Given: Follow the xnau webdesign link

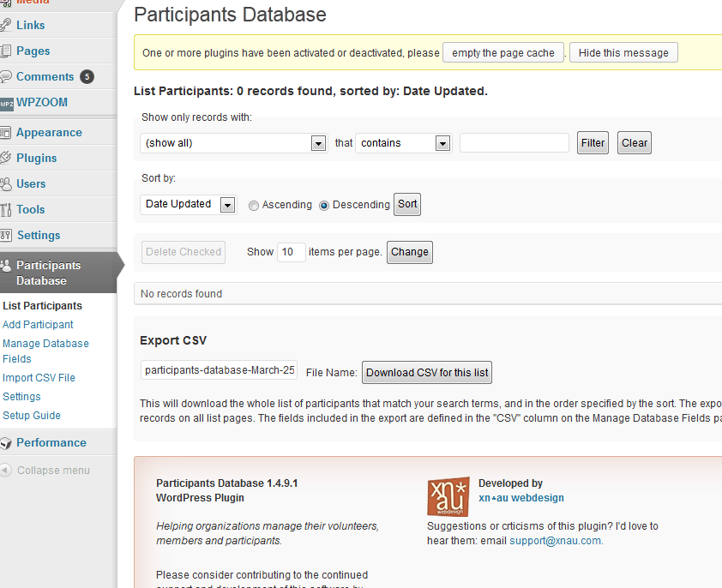Looking at the screenshot, I should point(520,498).
